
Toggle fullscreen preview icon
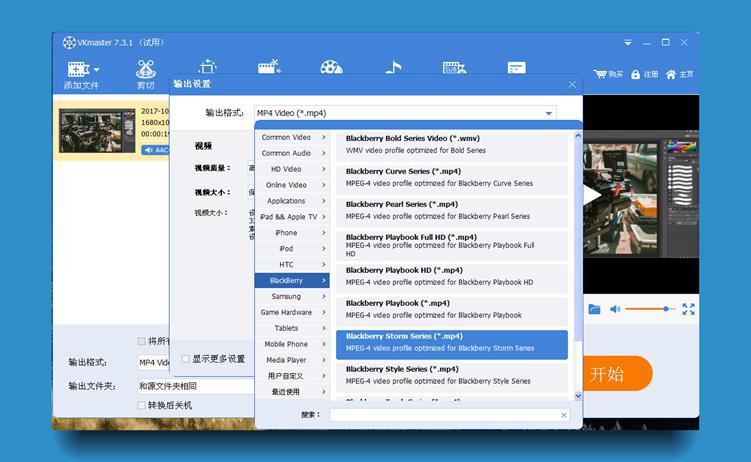click(688, 309)
